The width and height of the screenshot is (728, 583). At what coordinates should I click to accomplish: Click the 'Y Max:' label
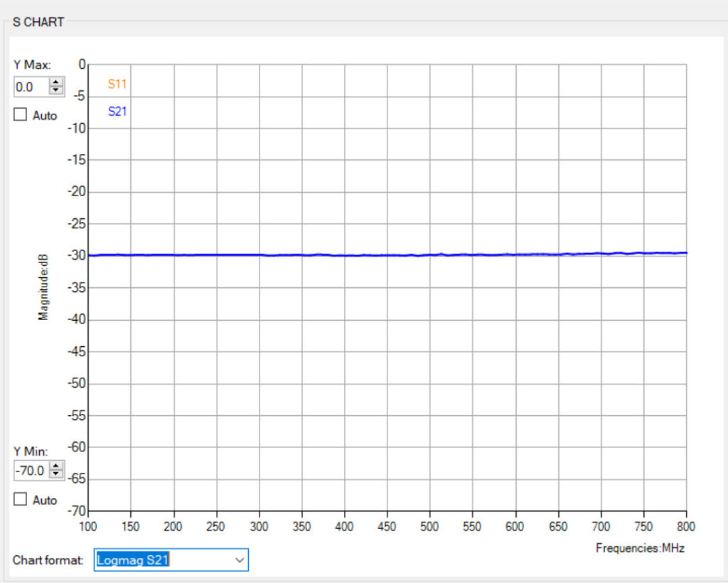click(32, 65)
